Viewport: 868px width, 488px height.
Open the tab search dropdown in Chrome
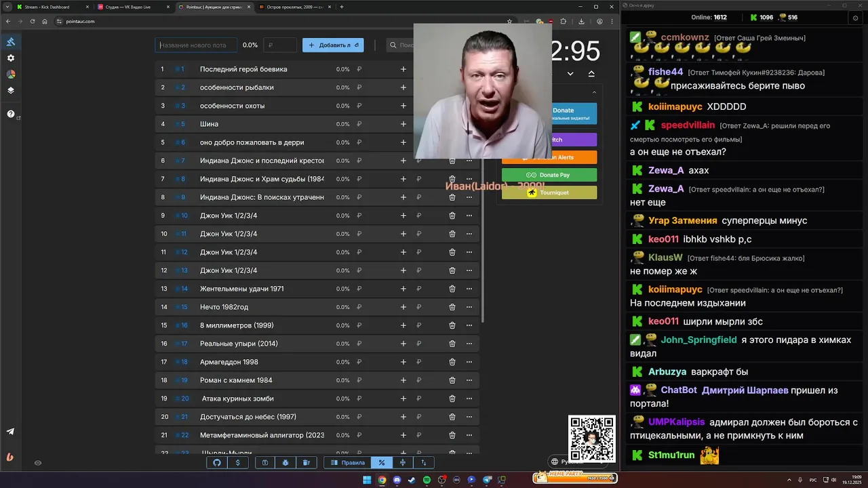pyautogui.click(x=7, y=7)
